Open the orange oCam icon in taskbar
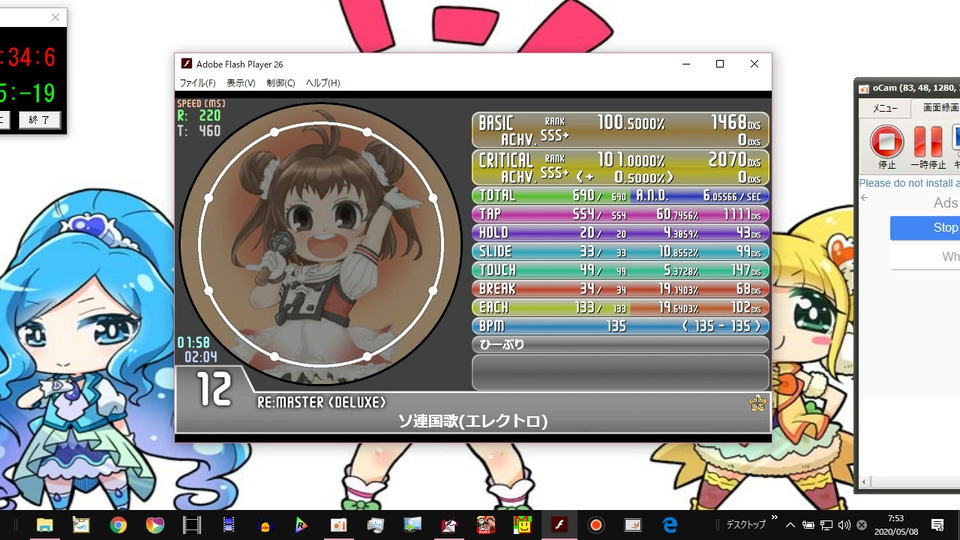The image size is (960, 540). tap(339, 525)
